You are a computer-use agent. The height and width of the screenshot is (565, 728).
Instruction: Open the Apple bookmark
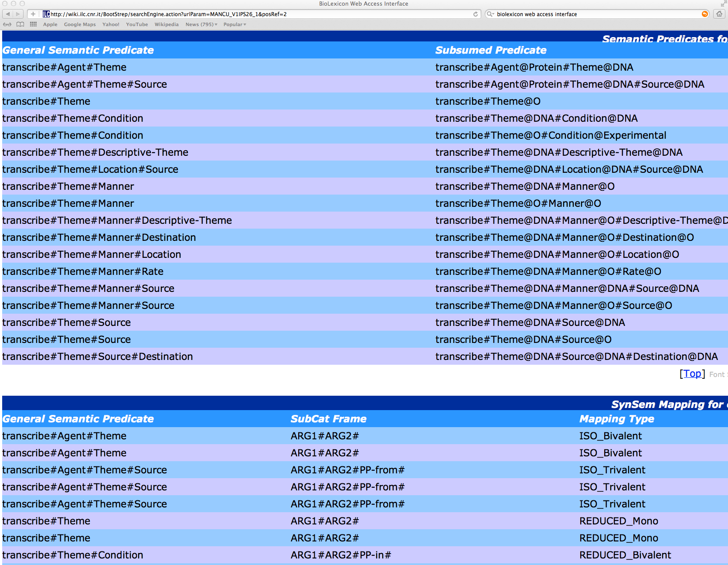coord(50,24)
